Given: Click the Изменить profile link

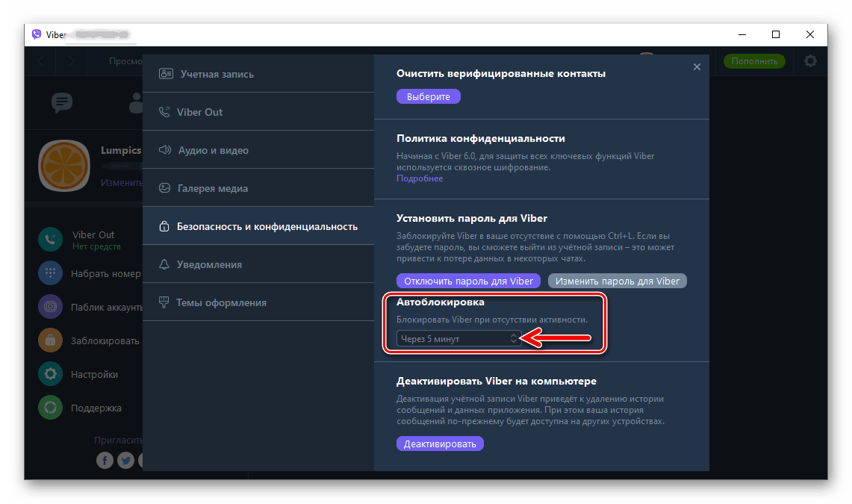Looking at the screenshot, I should [x=121, y=182].
